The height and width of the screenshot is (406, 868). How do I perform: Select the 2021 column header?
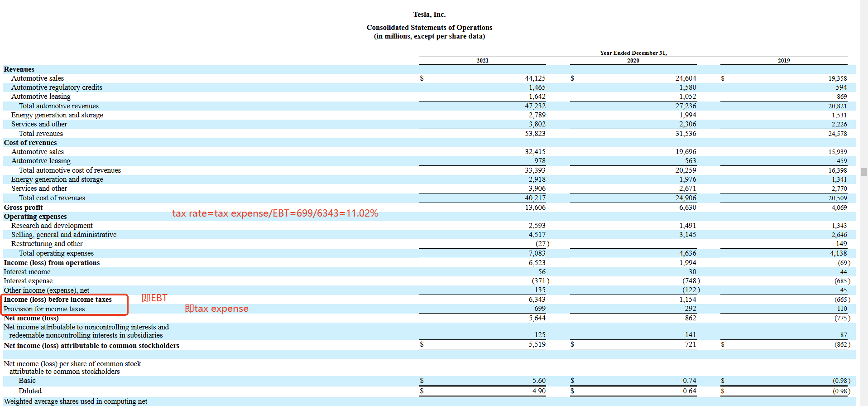pos(482,61)
